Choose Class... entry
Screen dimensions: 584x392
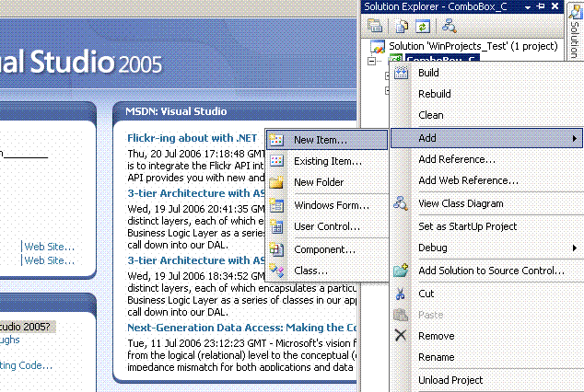327,271
